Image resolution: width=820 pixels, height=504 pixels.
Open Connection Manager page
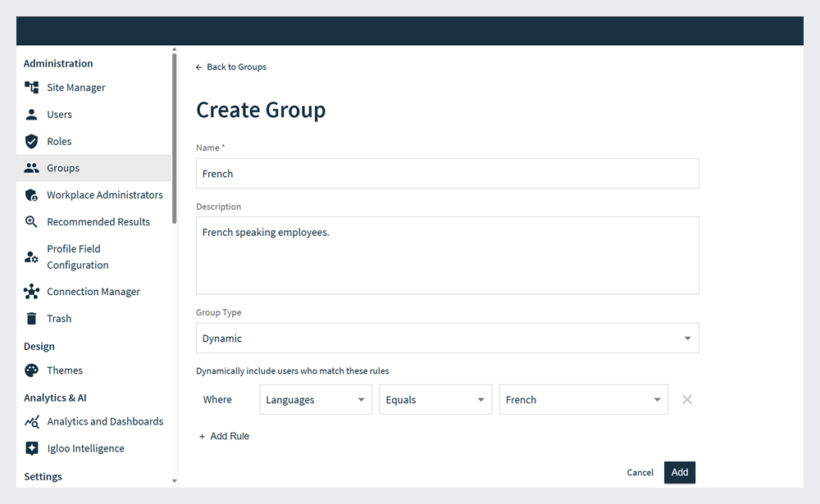click(x=93, y=292)
